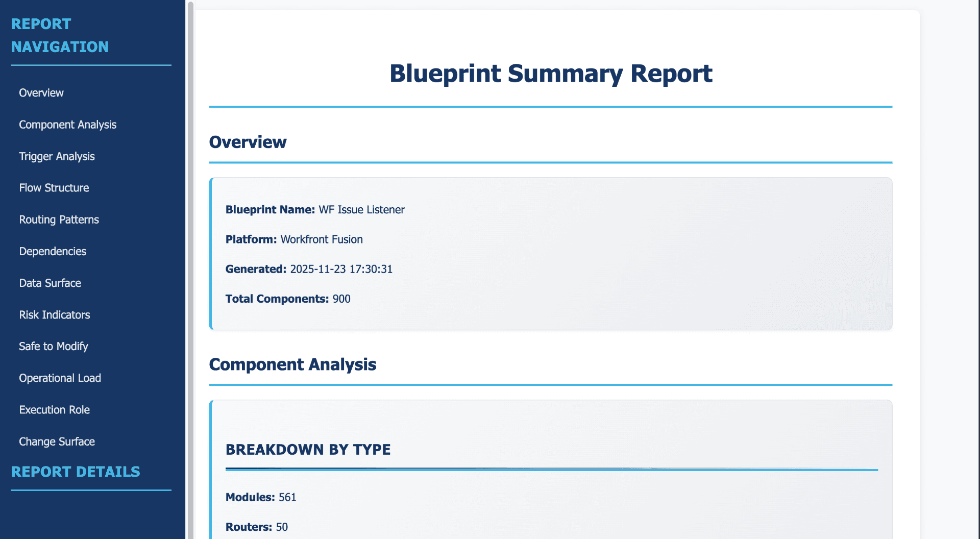980x539 pixels.
Task: Click the REPORT NAVIGATION heading
Action: click(60, 35)
